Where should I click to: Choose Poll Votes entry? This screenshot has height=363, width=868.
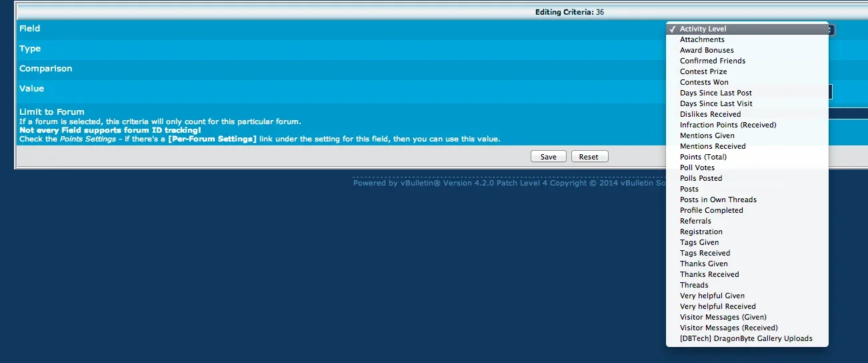click(747, 167)
